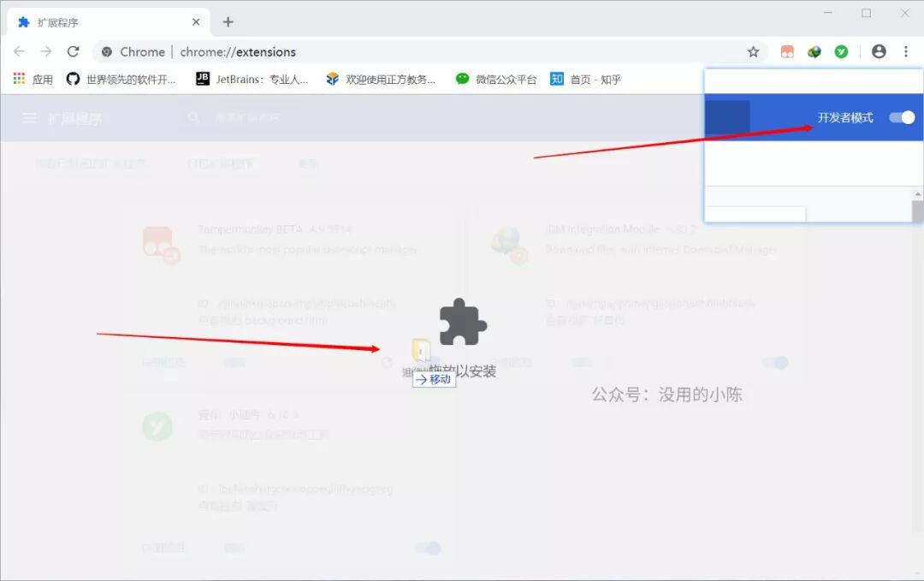
Task: Go forward with the browser forward arrow
Action: [46, 52]
